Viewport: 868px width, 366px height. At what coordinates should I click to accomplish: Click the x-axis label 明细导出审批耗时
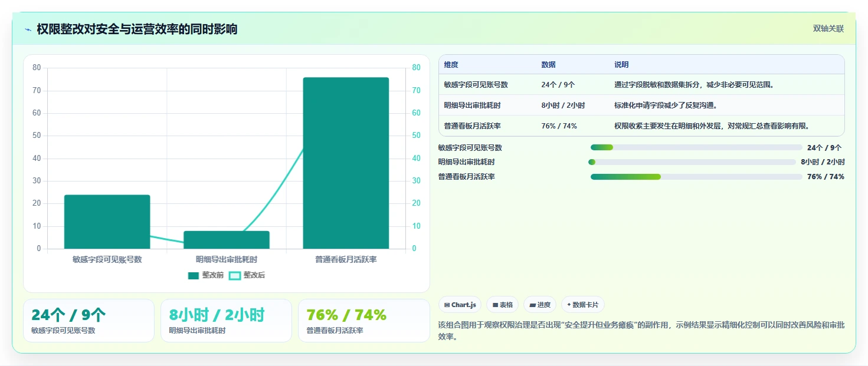click(x=227, y=259)
